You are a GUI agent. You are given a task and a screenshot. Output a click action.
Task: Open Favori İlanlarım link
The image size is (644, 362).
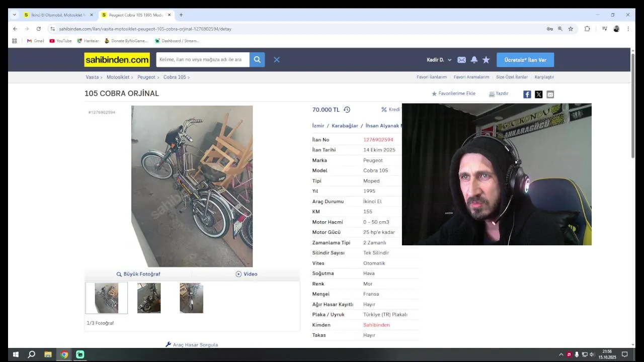(x=432, y=77)
